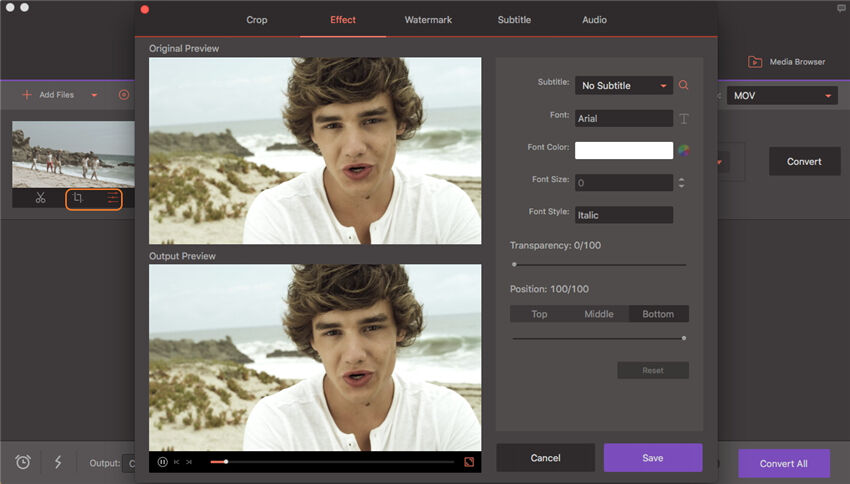The height and width of the screenshot is (484, 850).
Task: Expand the Add Files dropdown arrow
Action: (94, 95)
